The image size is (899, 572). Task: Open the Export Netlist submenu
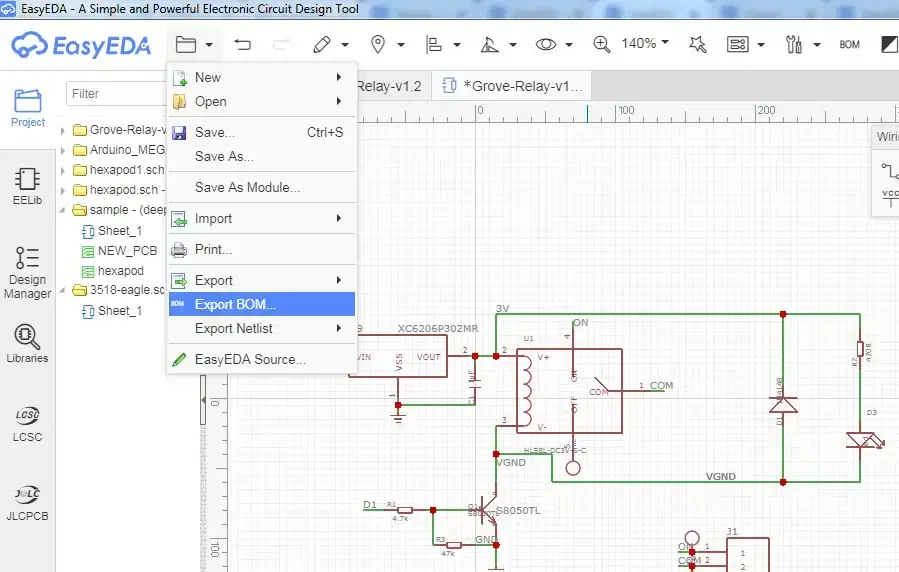coord(262,328)
